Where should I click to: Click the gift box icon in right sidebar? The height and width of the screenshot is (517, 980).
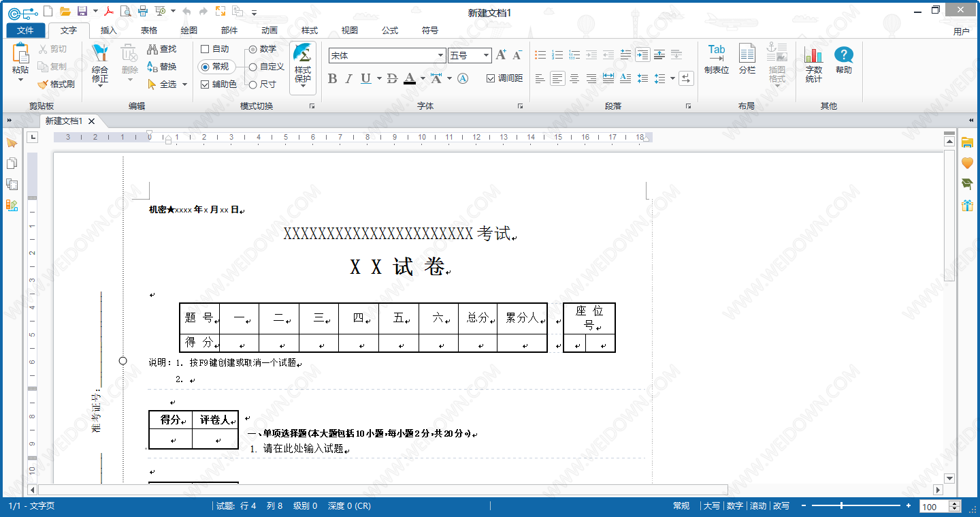pyautogui.click(x=967, y=205)
